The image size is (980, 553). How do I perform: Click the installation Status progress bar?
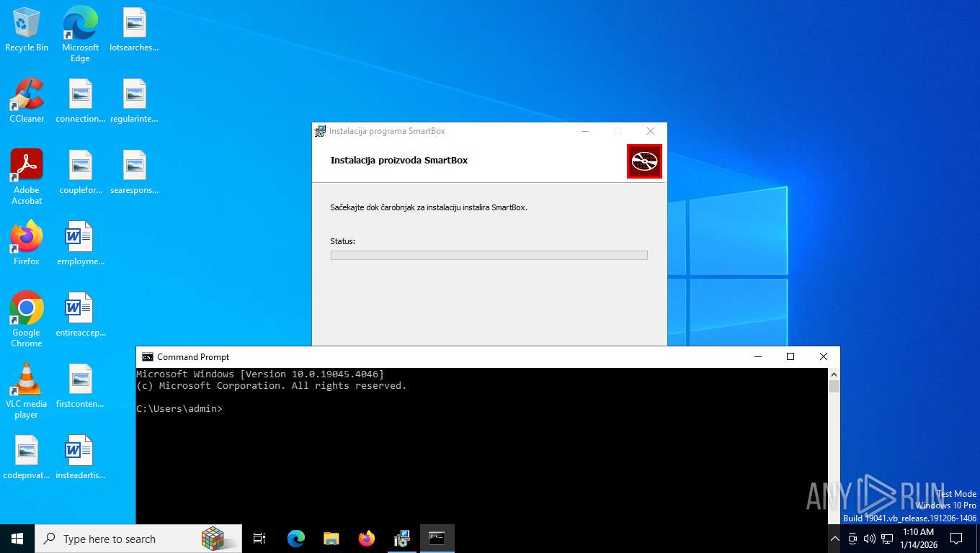click(489, 255)
